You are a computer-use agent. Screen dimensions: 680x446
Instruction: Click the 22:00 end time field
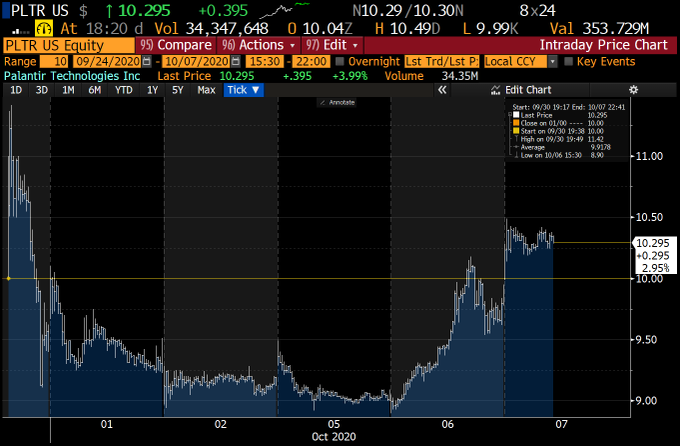click(311, 61)
